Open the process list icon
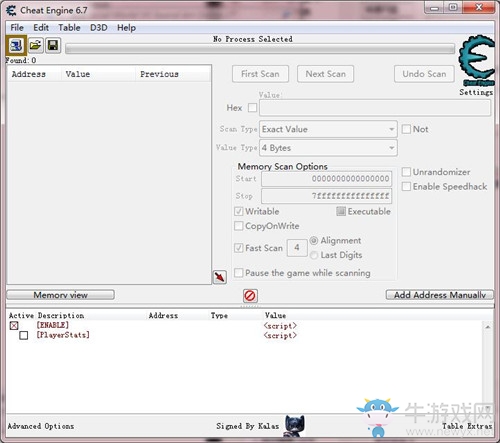The image size is (500, 443). tap(16, 45)
